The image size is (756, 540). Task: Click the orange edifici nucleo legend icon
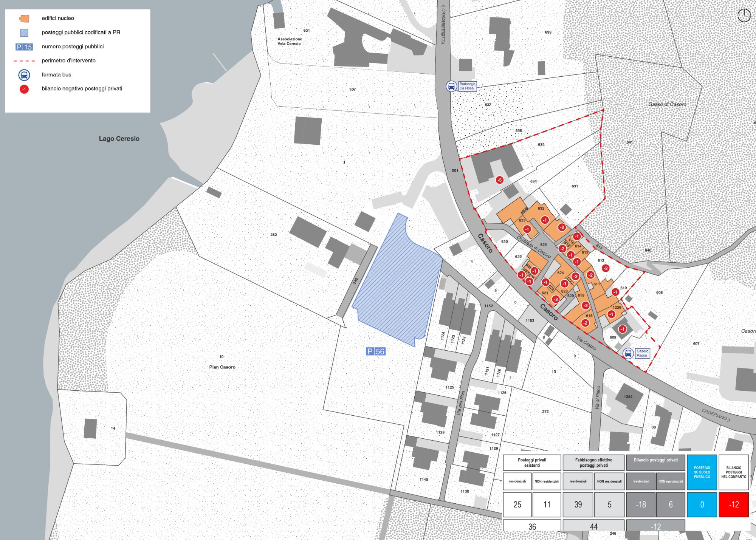coord(24,18)
